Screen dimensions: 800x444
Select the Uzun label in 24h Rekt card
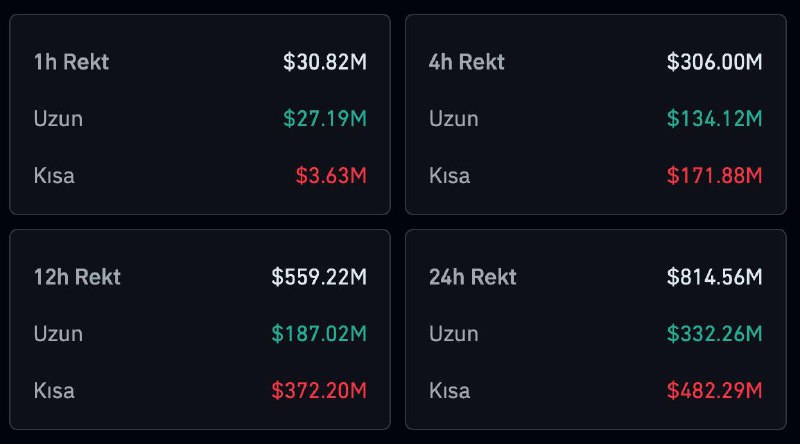coord(454,333)
